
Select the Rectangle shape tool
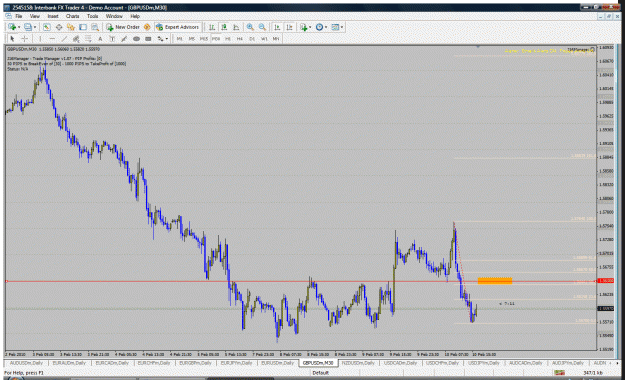tap(148, 39)
